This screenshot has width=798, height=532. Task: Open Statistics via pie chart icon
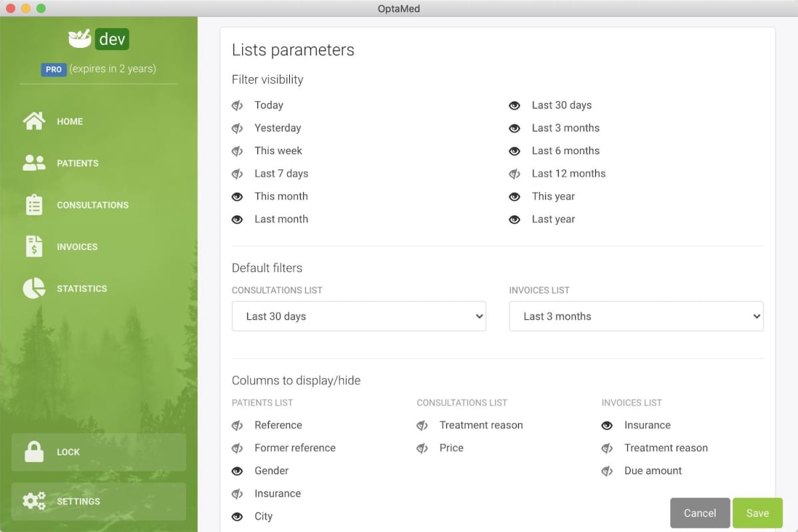(x=33, y=288)
